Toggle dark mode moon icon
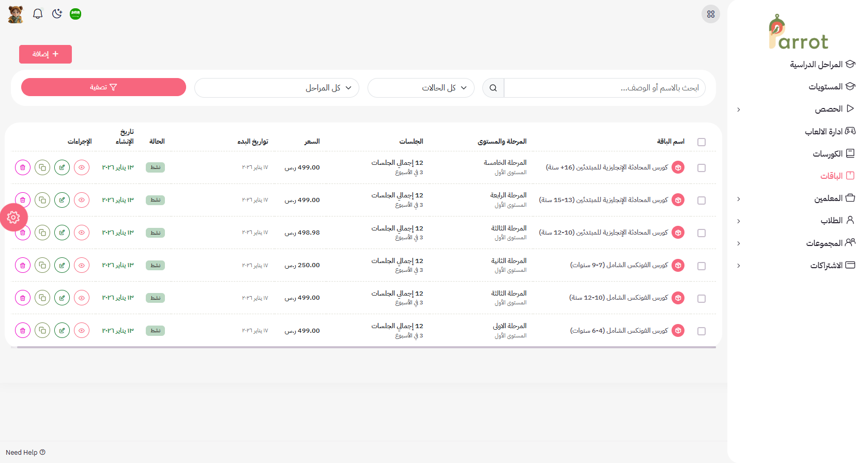Viewport: 868px width, 463px height. (57, 14)
